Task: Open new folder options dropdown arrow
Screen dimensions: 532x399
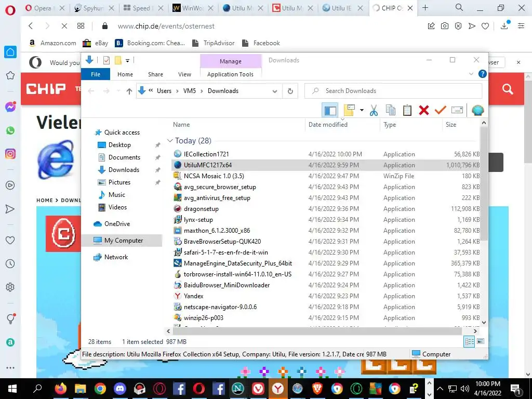Action: 362,110
